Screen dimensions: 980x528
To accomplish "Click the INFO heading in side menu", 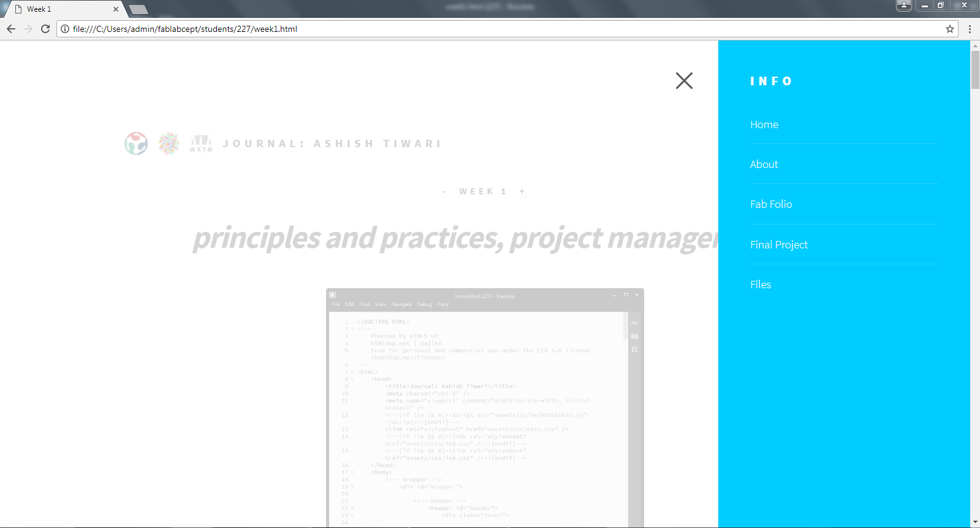I will (771, 82).
